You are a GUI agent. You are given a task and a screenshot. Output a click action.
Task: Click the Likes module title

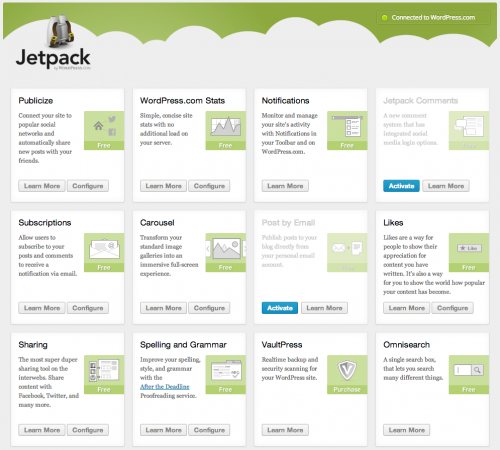393,223
